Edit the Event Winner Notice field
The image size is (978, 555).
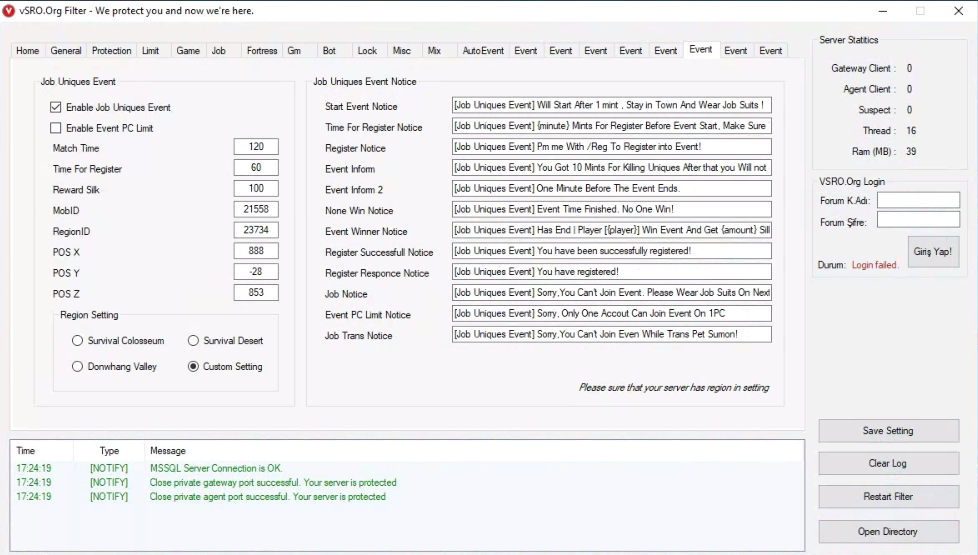coord(612,230)
